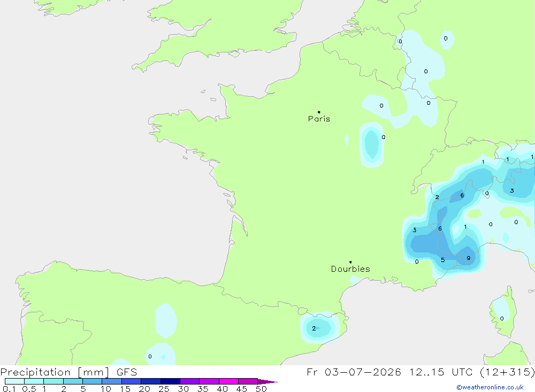The image size is (535, 392).
Task: Click the 35–40 mm legend color swatch
Action: (209, 381)
